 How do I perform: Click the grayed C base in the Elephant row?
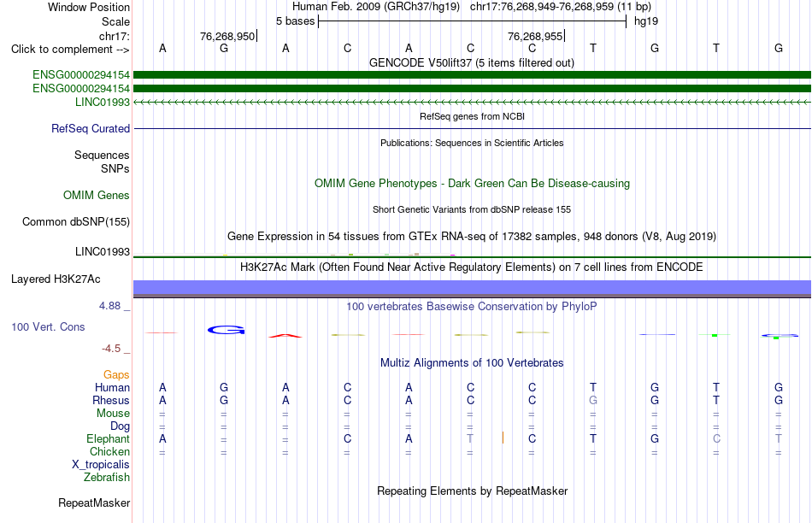pyautogui.click(x=716, y=438)
